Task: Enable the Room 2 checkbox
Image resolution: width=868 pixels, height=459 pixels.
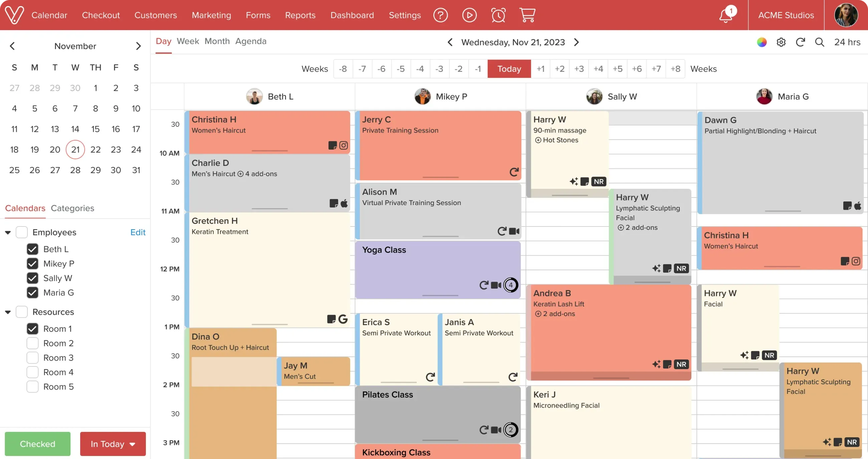Action: [x=32, y=343]
